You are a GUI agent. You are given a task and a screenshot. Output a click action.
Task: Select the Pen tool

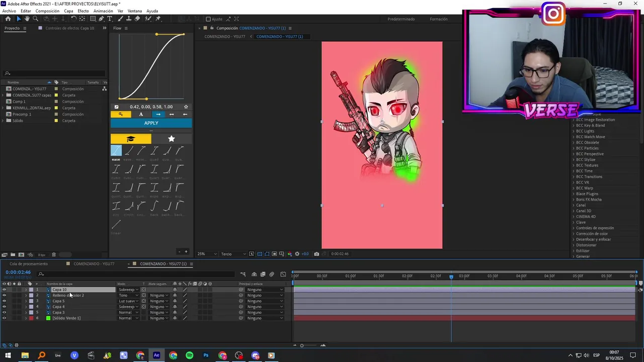click(x=101, y=19)
